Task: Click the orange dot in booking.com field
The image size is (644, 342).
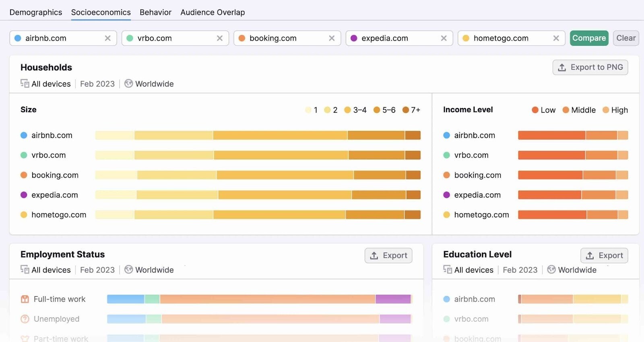Action: tap(242, 38)
